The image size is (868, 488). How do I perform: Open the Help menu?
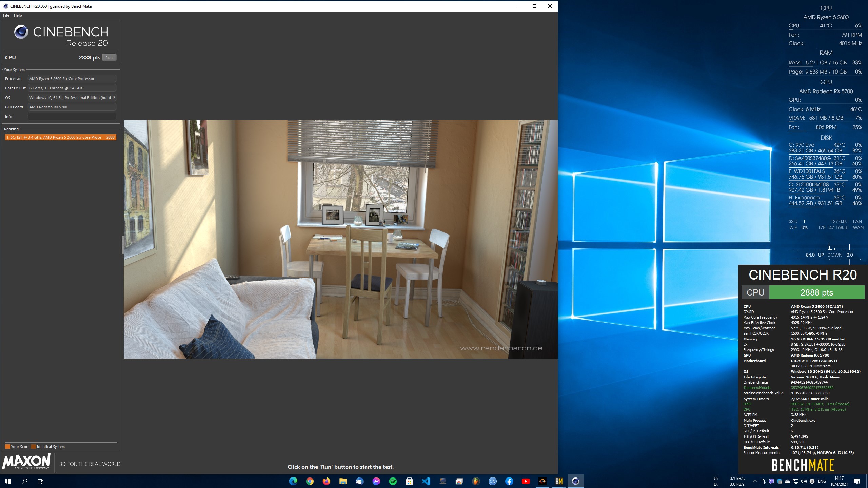click(x=18, y=15)
